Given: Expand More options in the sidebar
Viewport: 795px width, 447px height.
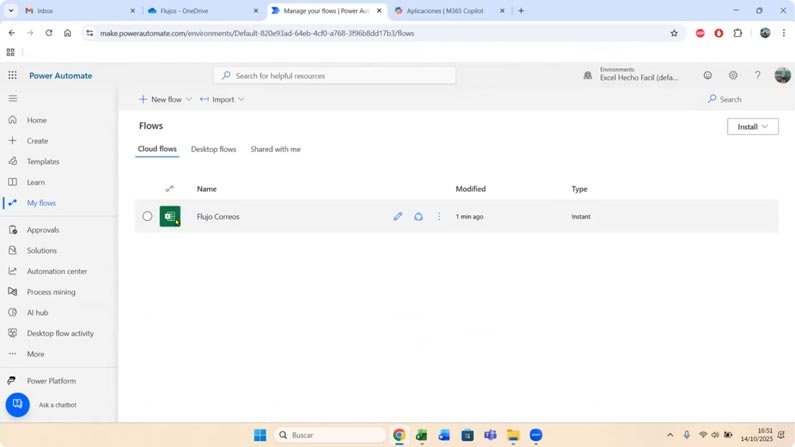Looking at the screenshot, I should 35,354.
